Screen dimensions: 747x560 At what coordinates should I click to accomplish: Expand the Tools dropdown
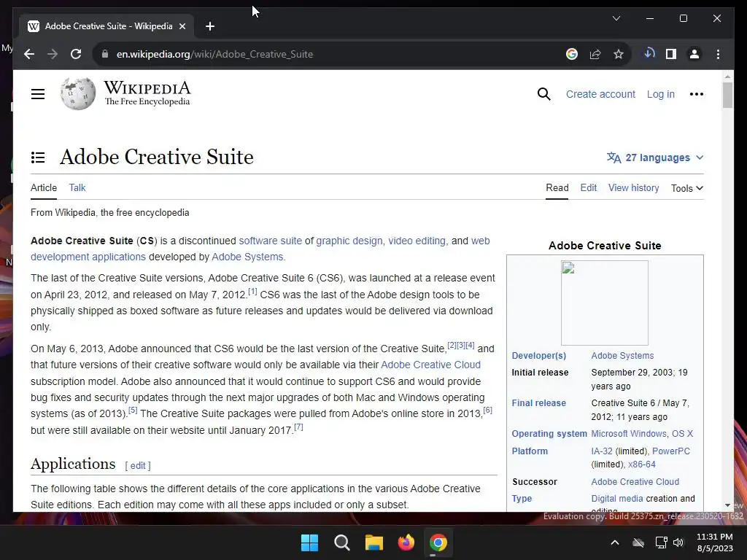click(x=687, y=188)
